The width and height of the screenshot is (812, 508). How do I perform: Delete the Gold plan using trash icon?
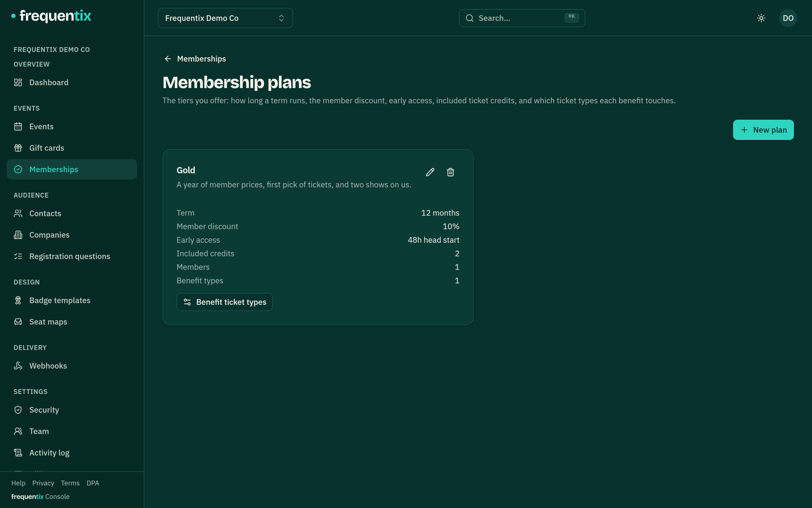click(x=450, y=172)
